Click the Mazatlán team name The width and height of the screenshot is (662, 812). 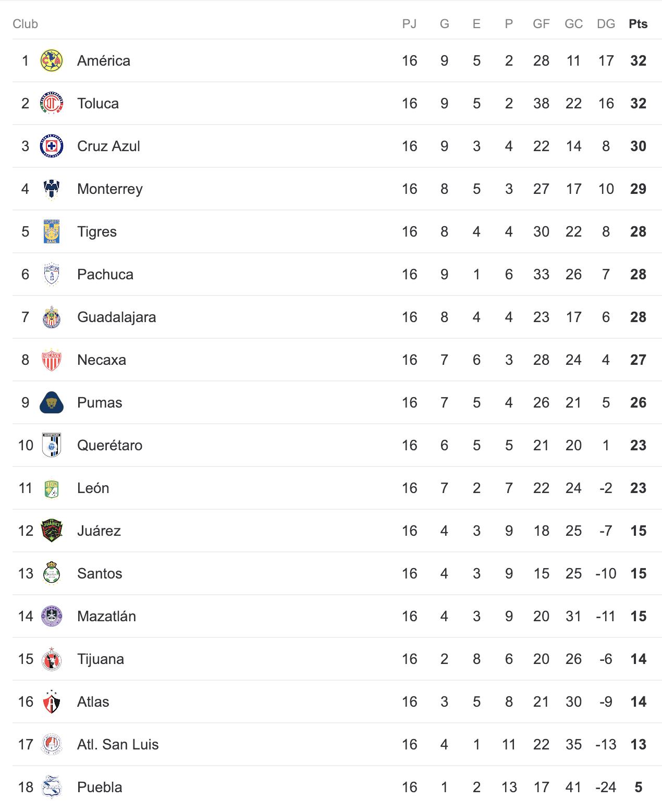point(106,616)
